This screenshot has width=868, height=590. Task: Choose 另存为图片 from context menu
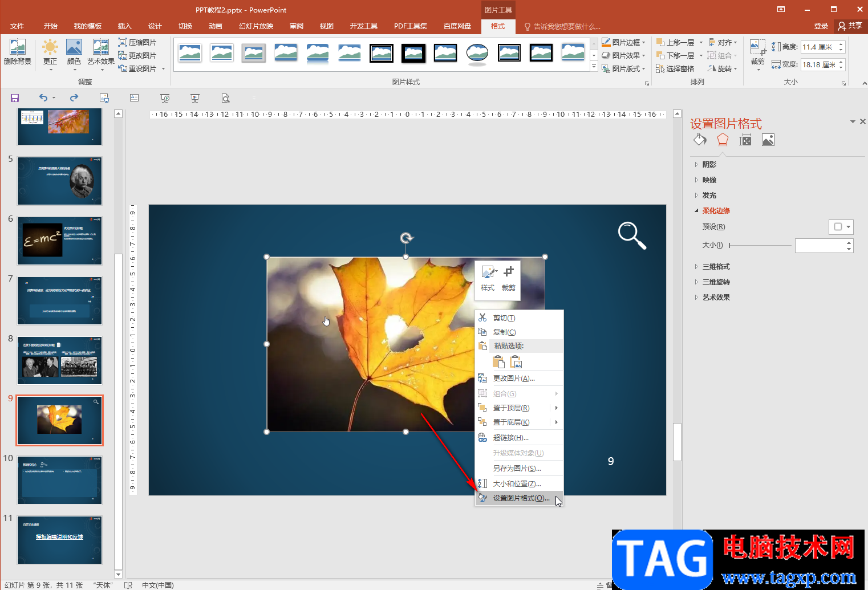click(520, 469)
